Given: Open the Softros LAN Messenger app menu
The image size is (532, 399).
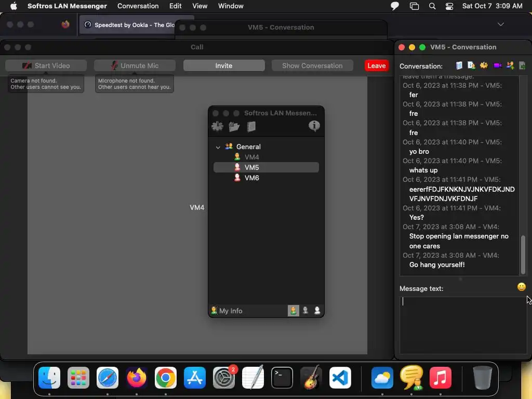Looking at the screenshot, I should click(67, 6).
